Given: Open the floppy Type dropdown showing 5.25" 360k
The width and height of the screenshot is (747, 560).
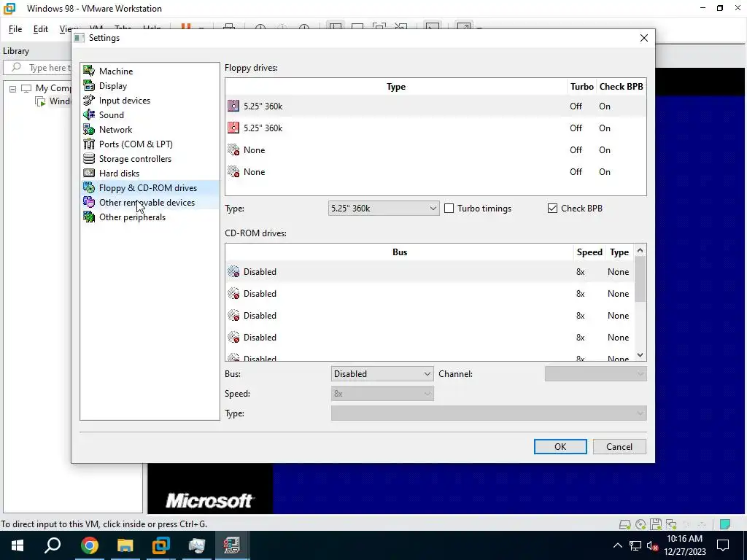Looking at the screenshot, I should point(383,209).
